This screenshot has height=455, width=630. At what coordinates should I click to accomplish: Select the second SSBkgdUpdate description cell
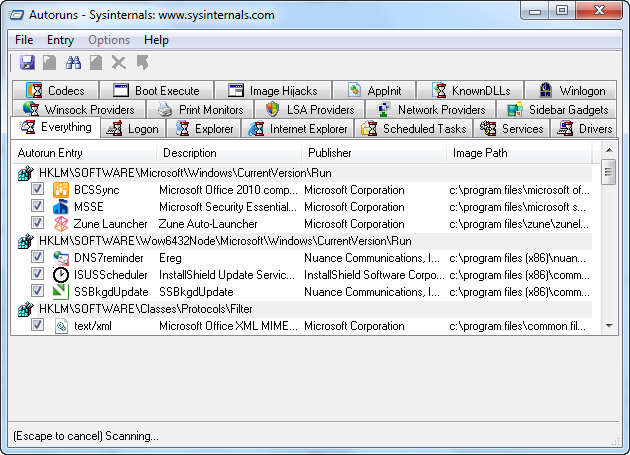[196, 292]
